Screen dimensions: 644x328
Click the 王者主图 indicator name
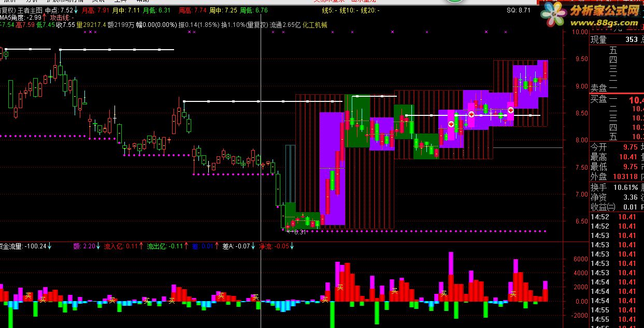[30, 10]
